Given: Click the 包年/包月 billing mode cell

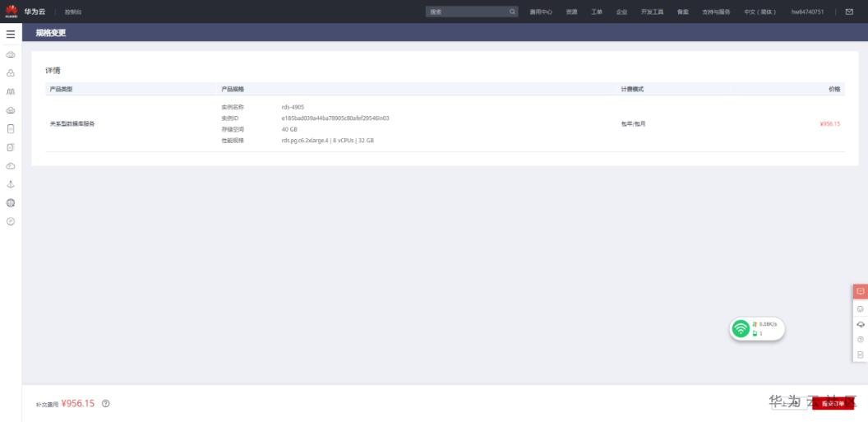Looking at the screenshot, I should [633, 124].
